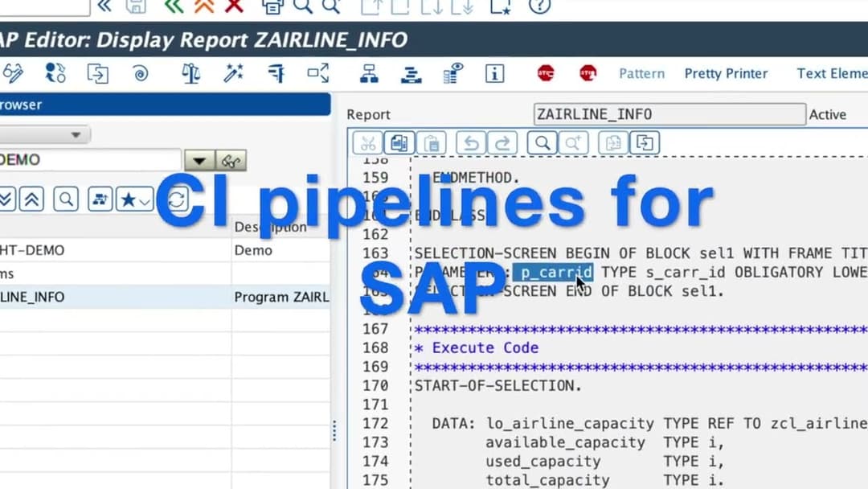The width and height of the screenshot is (868, 489).
Task: Refresh the object list
Action: 177,199
